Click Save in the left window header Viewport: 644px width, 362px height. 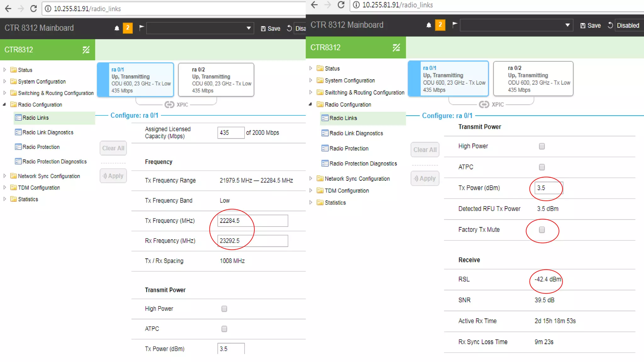coord(270,28)
